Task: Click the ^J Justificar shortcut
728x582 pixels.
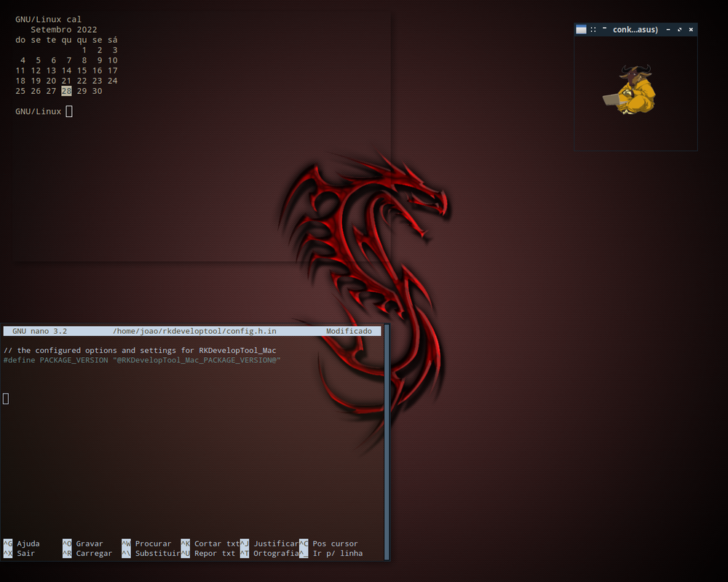Action: pos(269,543)
